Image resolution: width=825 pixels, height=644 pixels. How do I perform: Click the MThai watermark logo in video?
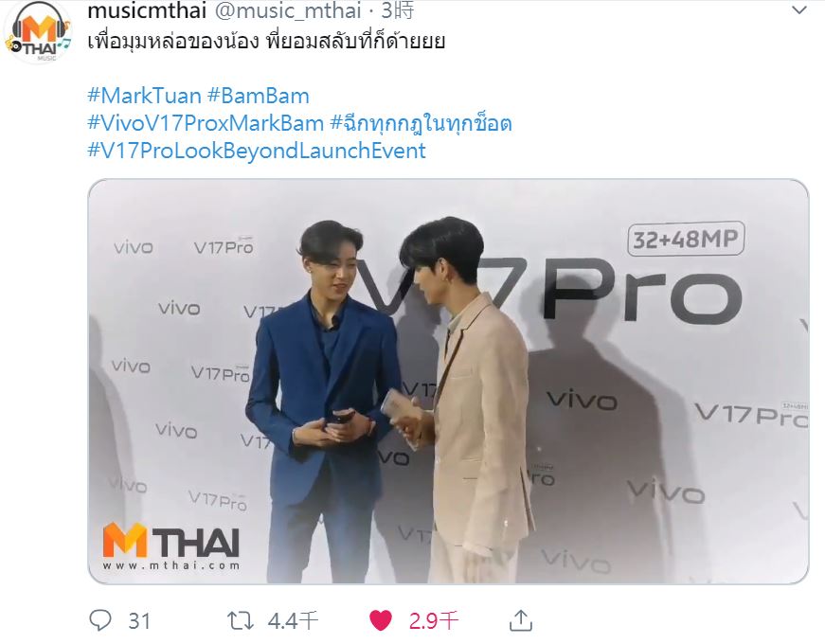171,546
